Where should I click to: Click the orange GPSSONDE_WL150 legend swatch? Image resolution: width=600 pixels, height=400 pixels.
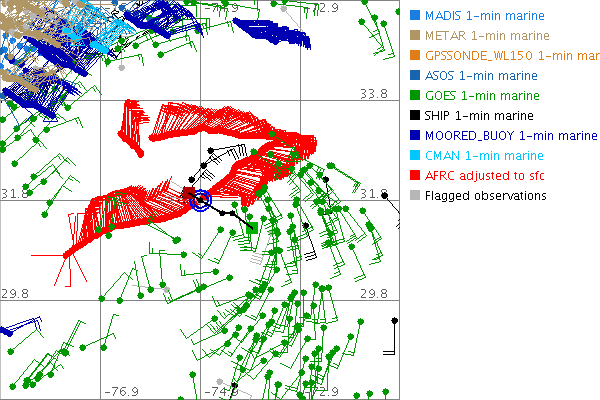(415, 56)
